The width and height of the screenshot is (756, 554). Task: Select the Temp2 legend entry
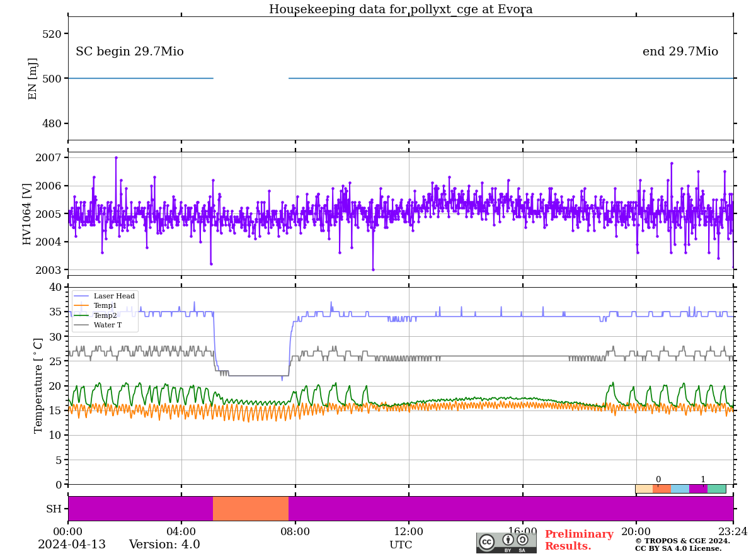[x=96, y=315]
